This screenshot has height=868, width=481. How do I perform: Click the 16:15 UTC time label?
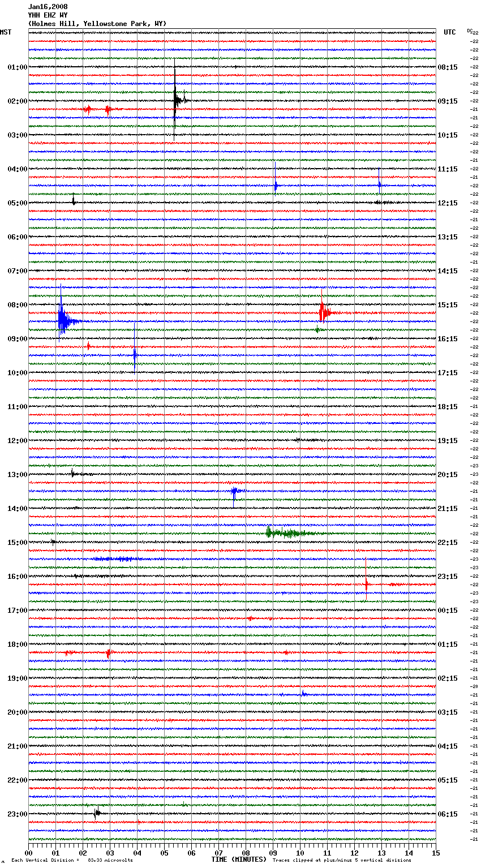tap(448, 339)
